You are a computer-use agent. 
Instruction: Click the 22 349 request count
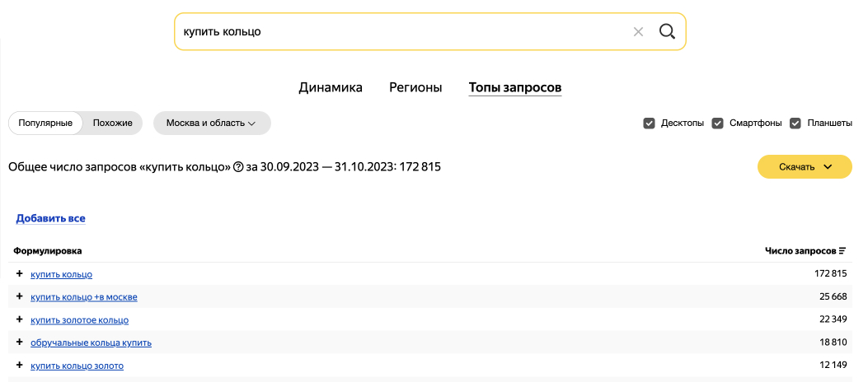(x=833, y=320)
